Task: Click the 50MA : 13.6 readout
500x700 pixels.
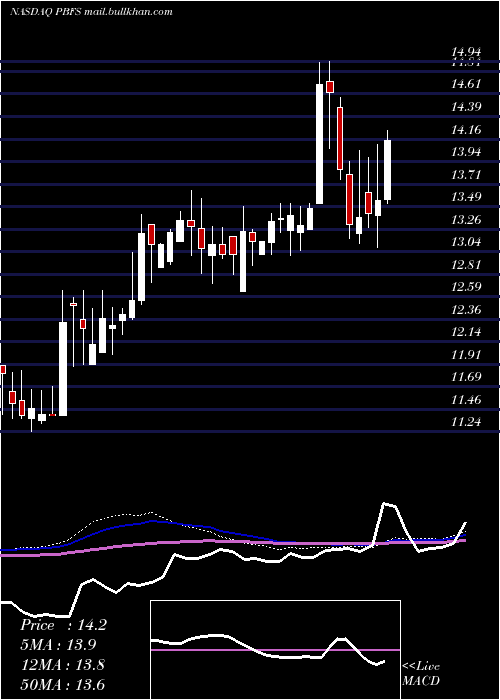Action: pos(62,684)
